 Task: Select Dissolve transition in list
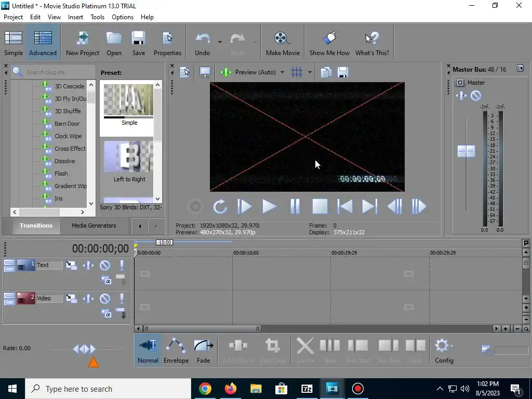(64, 161)
